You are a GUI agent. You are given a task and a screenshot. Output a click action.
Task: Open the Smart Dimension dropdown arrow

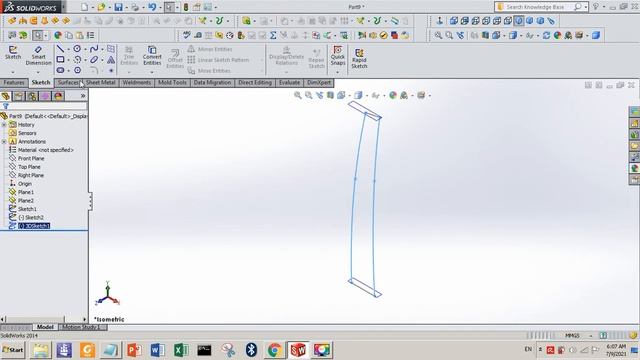click(38, 72)
